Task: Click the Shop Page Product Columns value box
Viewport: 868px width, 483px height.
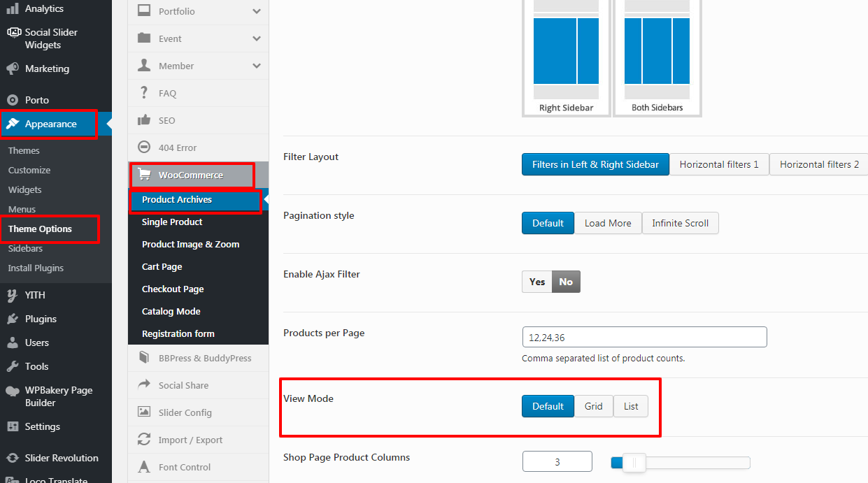Action: [557, 461]
